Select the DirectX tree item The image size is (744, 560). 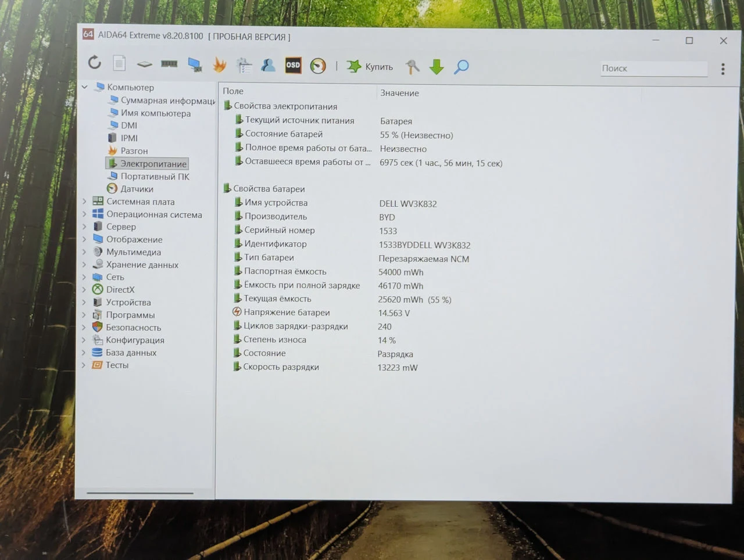point(113,290)
